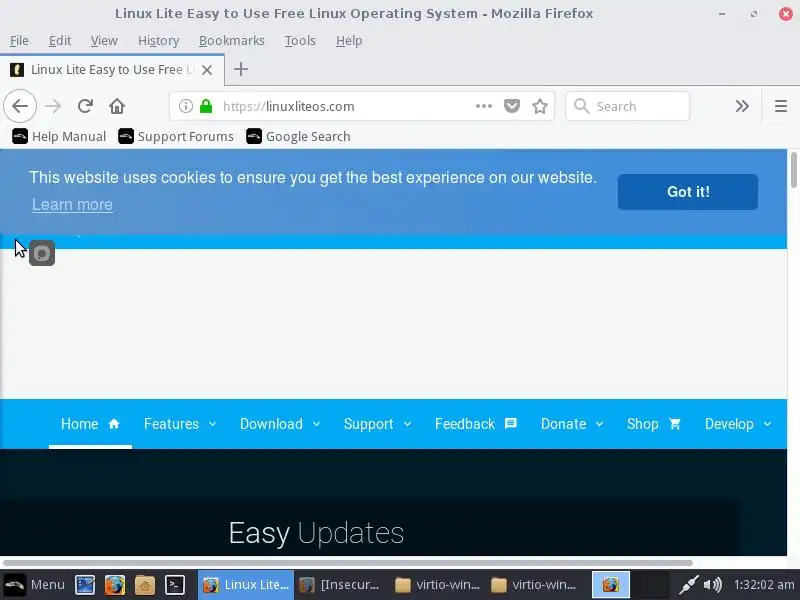The image size is (800, 600).
Task: Follow the Learn more cookie link
Action: click(72, 205)
